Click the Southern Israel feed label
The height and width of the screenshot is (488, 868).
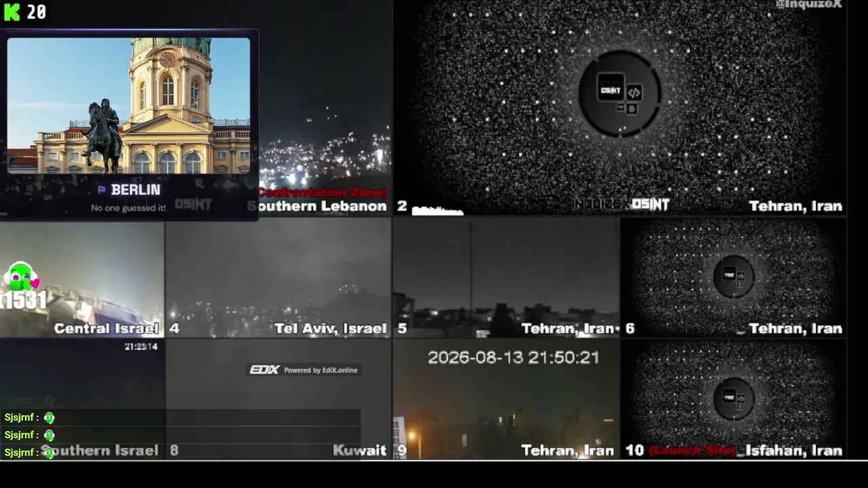tap(101, 451)
